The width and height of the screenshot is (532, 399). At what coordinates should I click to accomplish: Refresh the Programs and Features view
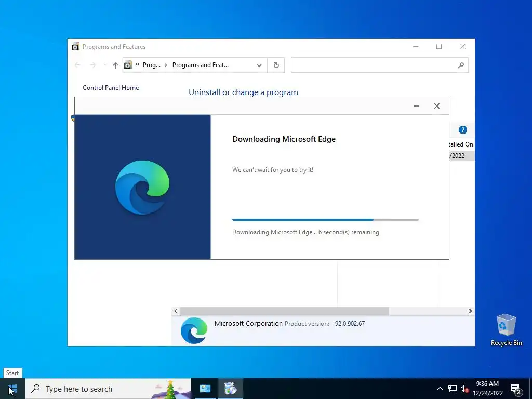[x=276, y=65]
